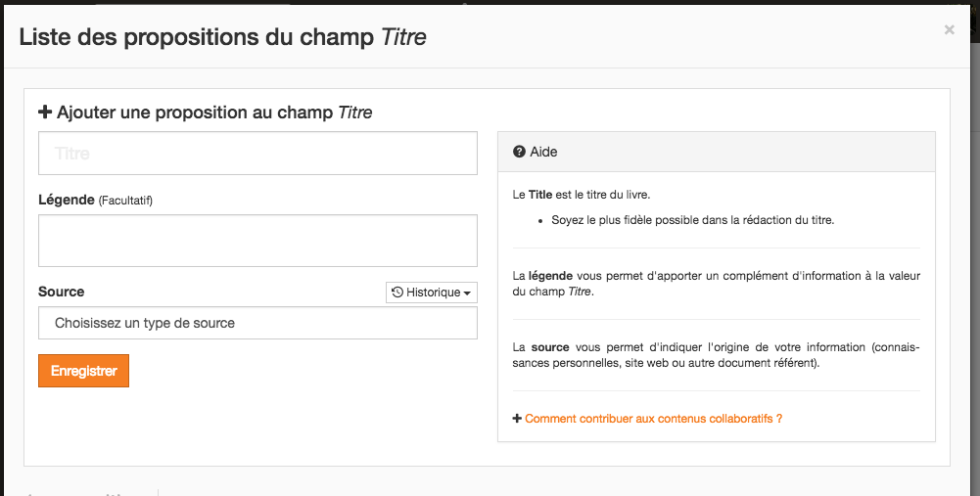Click the bold word source in the help panel
Viewport: 980px width, 496px height.
pyautogui.click(x=550, y=346)
